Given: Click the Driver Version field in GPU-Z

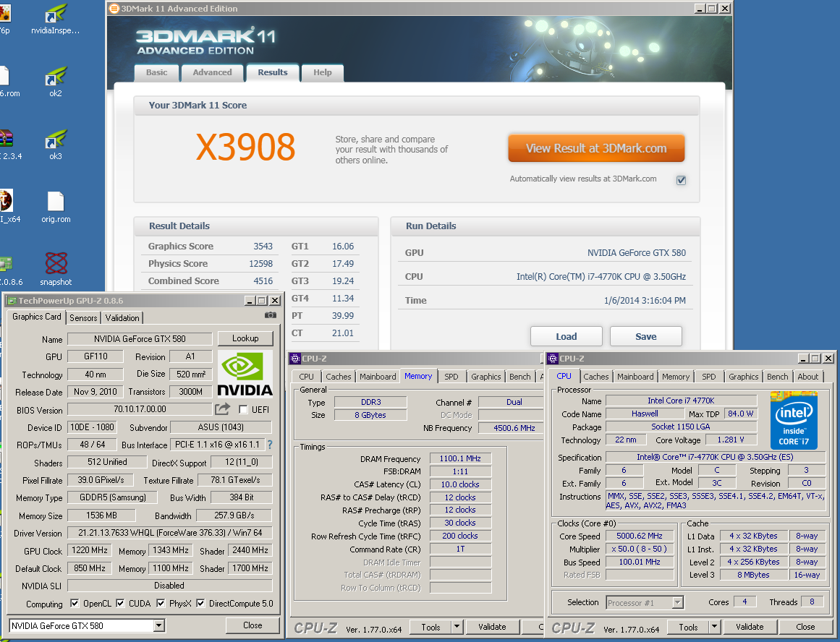Looking at the screenshot, I should pos(170,533).
